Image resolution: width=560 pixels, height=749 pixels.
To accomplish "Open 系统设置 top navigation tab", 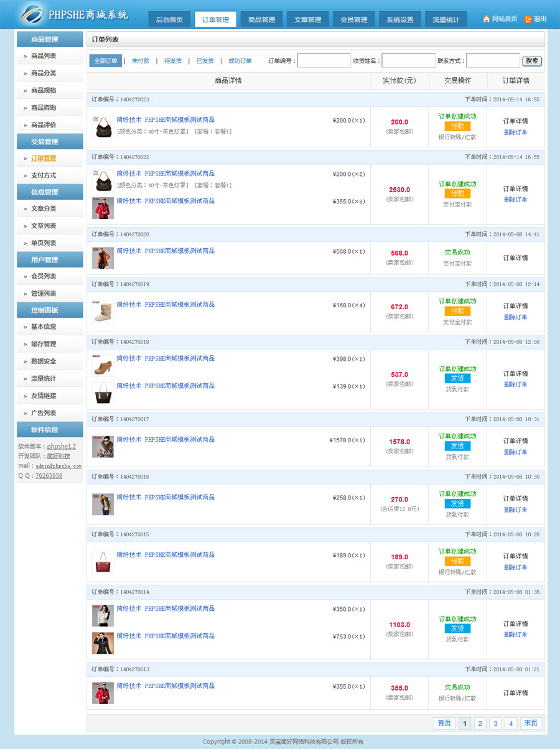I will tap(399, 19).
